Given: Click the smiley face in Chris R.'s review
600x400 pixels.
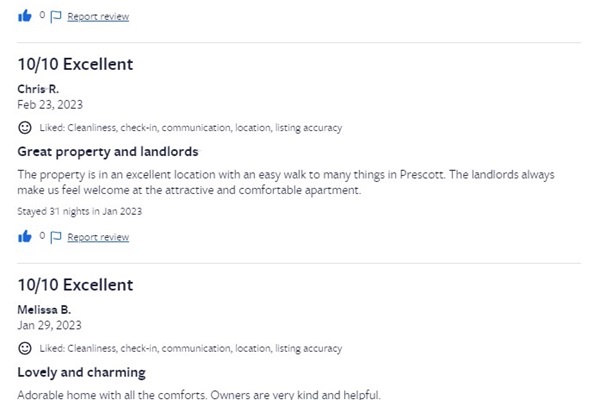Looking at the screenshot, I should click(25, 127).
